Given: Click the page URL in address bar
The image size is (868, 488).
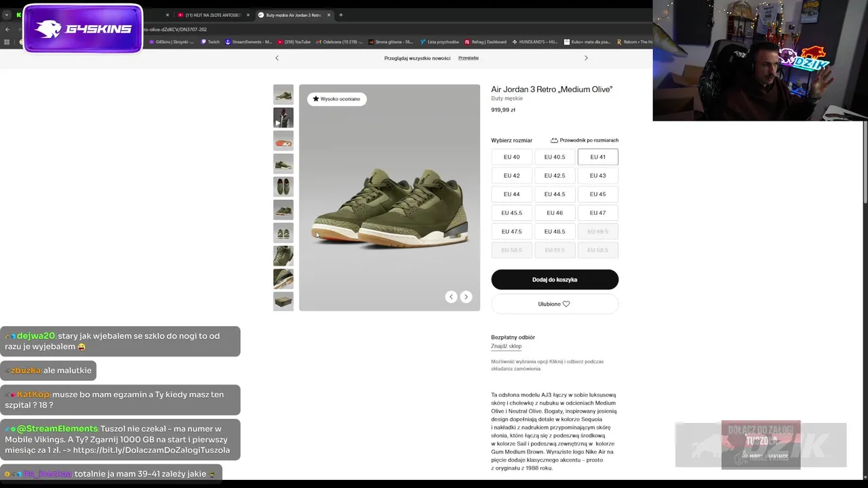Looking at the screenshot, I should (176, 29).
